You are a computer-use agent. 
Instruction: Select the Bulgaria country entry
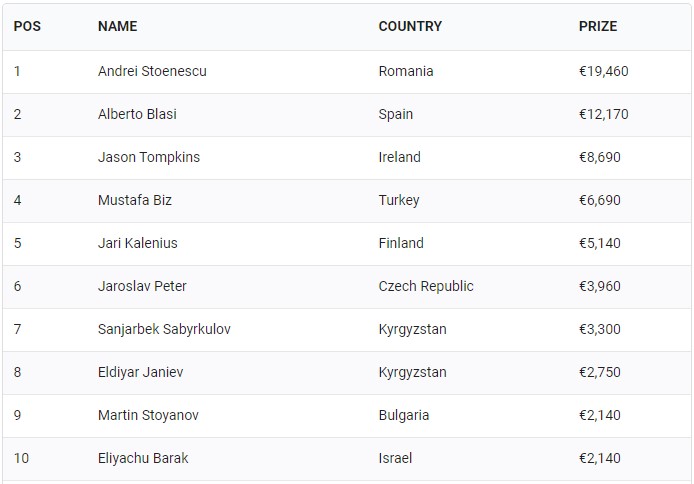click(404, 416)
